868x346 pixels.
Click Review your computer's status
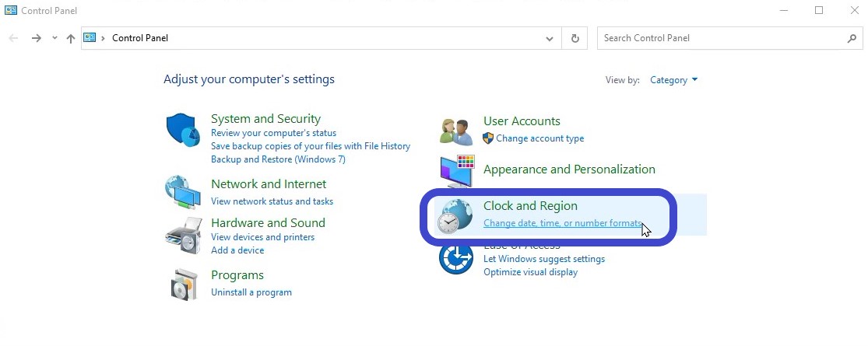point(273,133)
